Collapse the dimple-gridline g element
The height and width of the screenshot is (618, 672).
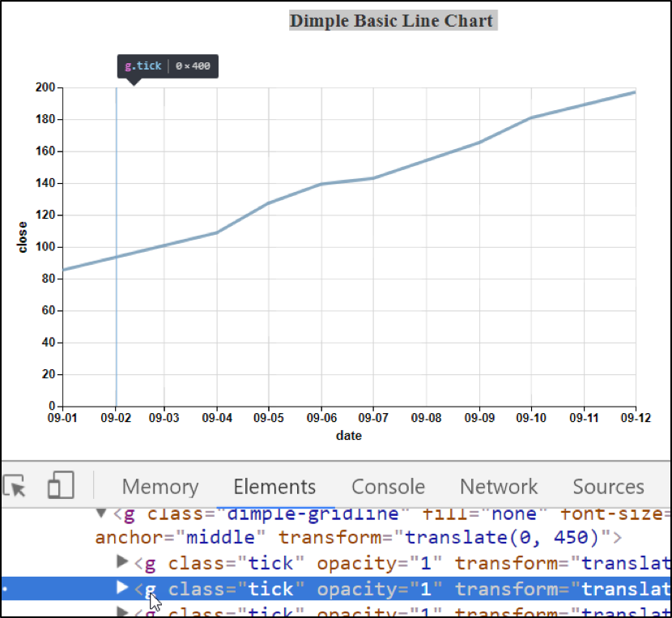[x=101, y=513]
